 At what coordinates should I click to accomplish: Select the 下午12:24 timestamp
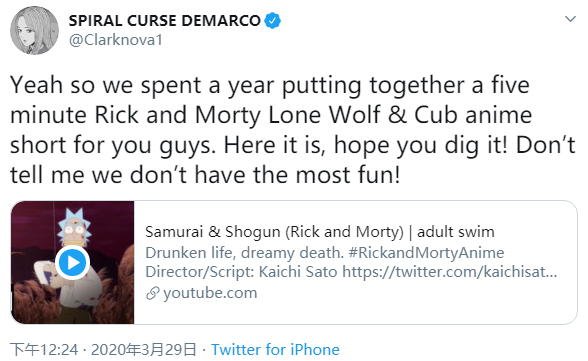44,349
